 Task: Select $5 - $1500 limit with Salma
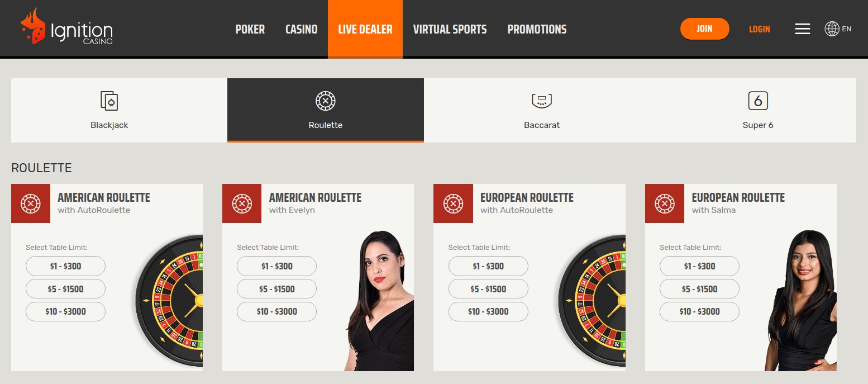(699, 289)
